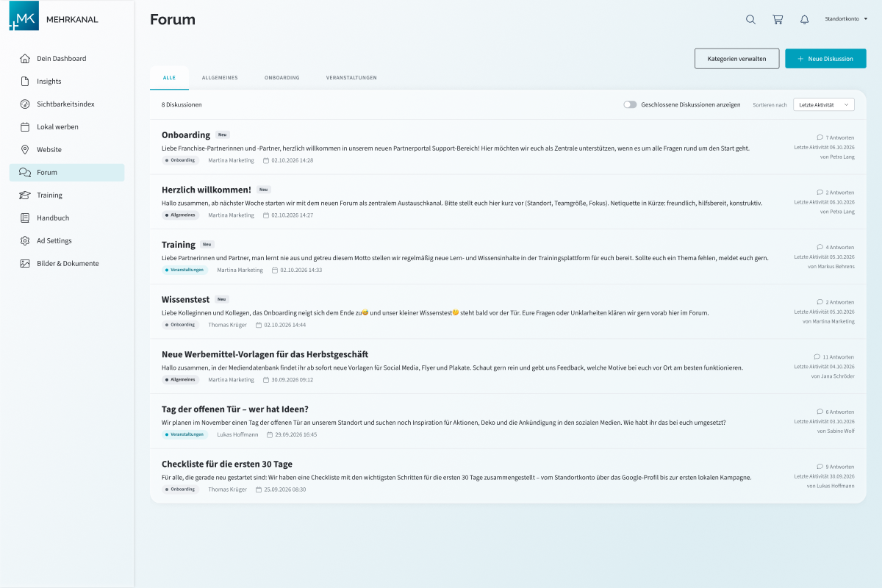Go to Dein Dashboard home icon

(x=25, y=59)
